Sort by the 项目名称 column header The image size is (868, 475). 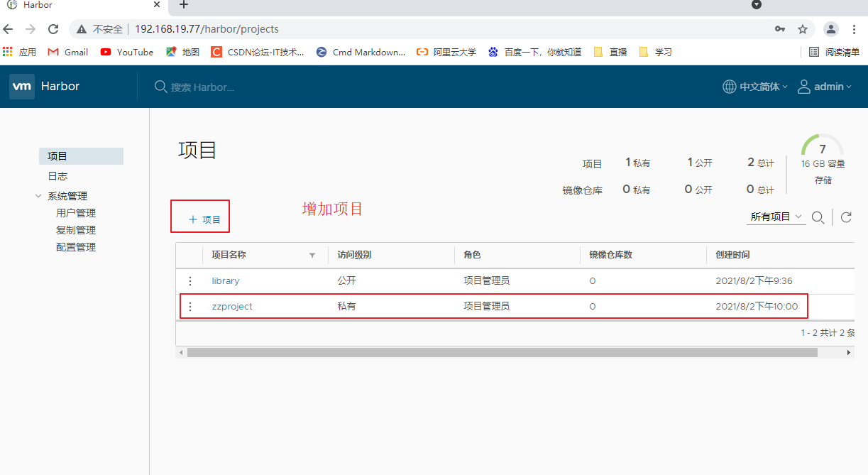(x=229, y=255)
